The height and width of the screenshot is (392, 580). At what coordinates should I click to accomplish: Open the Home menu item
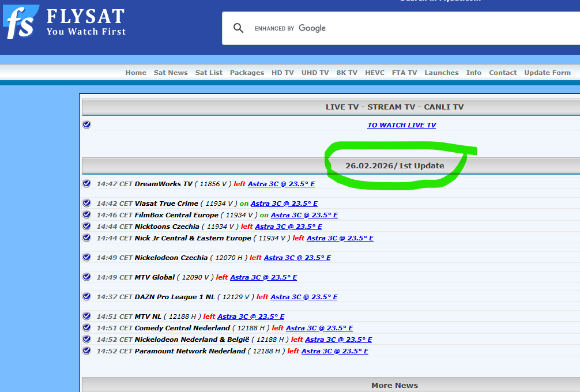135,73
